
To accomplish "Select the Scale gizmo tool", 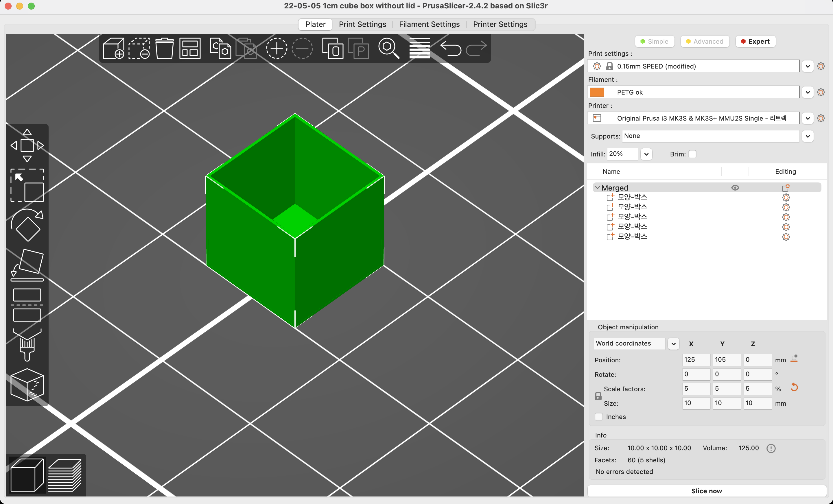I will tap(27, 185).
